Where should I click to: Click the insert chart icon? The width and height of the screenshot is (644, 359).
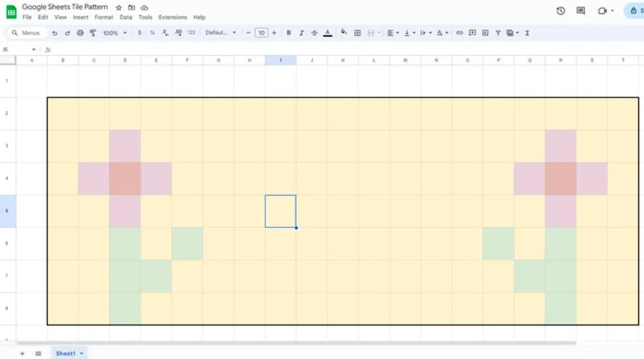point(485,33)
